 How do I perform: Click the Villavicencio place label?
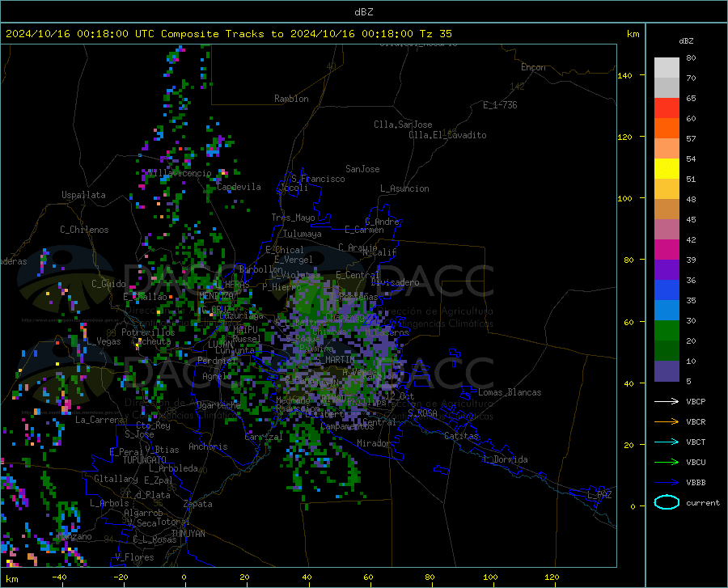(x=180, y=173)
